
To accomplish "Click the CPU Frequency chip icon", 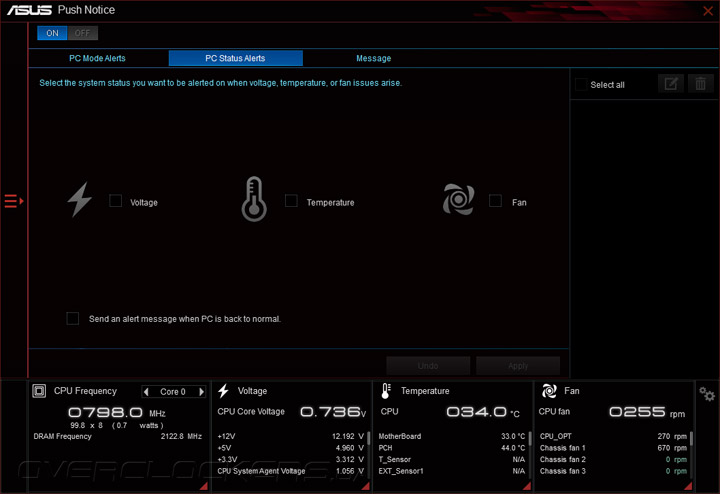I will [39, 391].
